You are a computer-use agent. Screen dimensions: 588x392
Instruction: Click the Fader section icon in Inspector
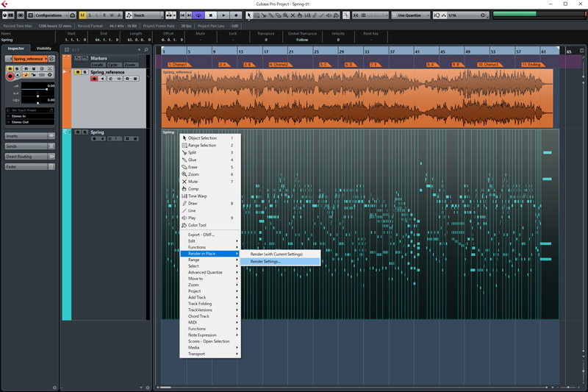point(51,166)
